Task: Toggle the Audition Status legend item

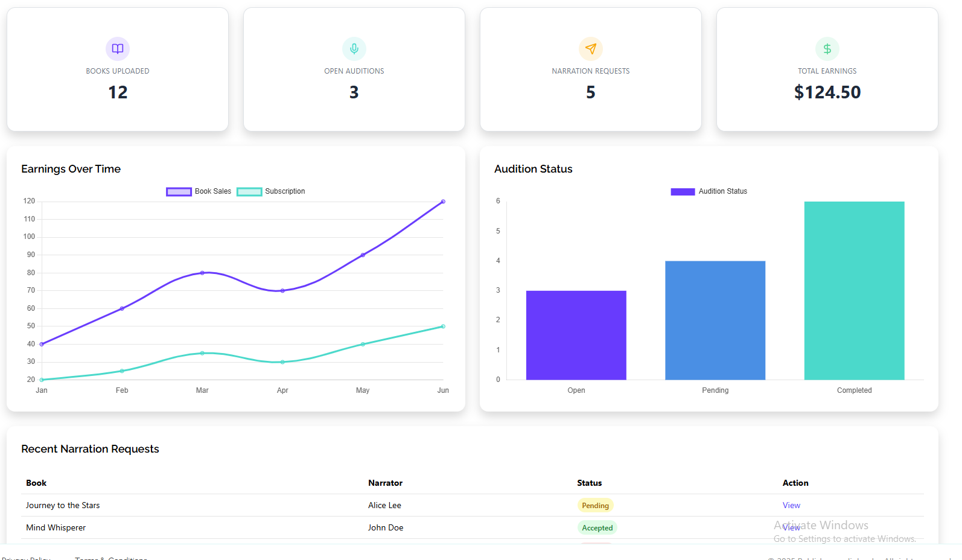Action: (709, 191)
